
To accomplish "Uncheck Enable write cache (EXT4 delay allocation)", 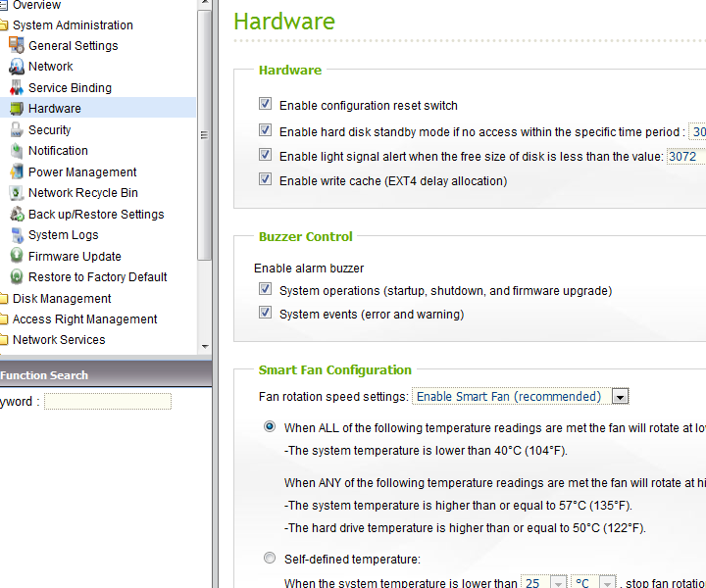I will click(x=265, y=179).
